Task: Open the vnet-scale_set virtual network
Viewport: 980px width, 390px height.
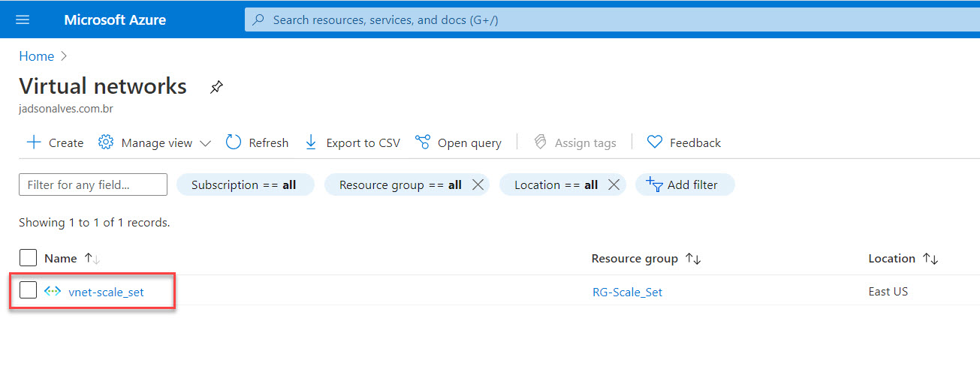Action: [x=106, y=292]
